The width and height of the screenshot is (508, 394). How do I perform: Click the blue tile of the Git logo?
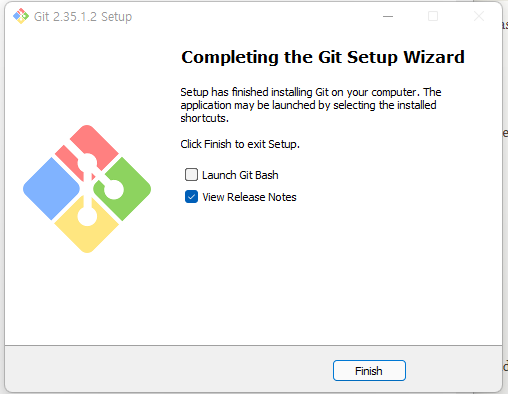[x=50, y=189]
